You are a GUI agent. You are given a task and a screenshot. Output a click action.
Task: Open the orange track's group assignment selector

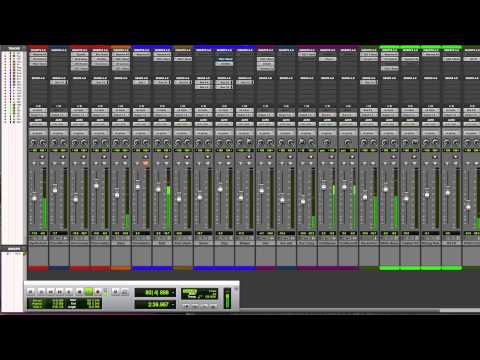[x=121, y=133]
